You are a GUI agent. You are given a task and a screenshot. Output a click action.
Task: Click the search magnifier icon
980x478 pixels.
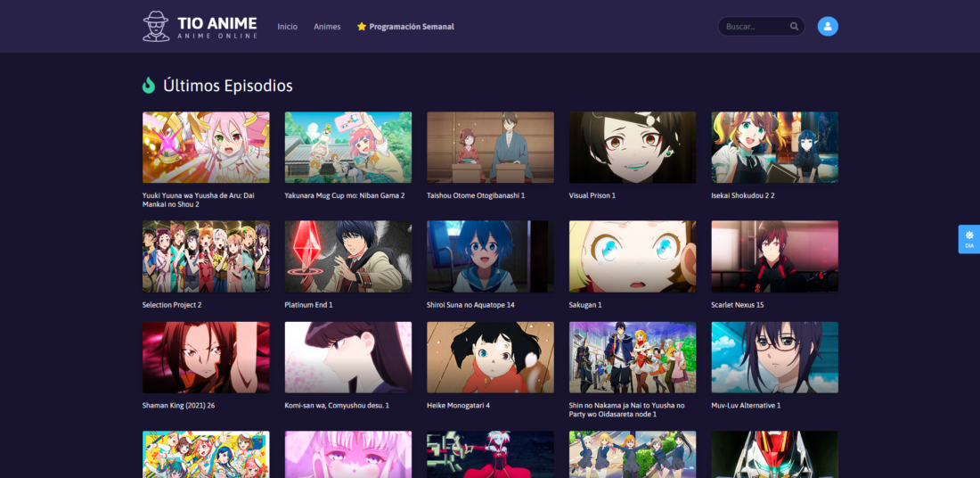[794, 26]
